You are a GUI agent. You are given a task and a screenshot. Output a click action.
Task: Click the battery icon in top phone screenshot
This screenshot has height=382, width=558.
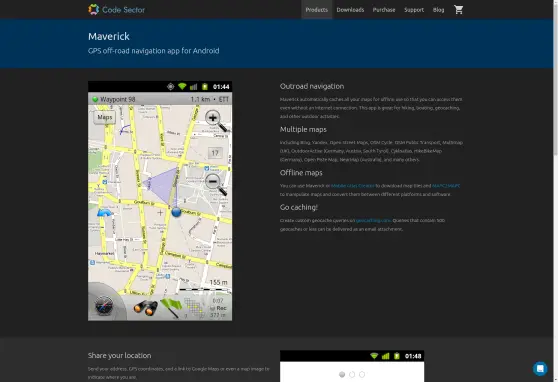click(x=205, y=87)
